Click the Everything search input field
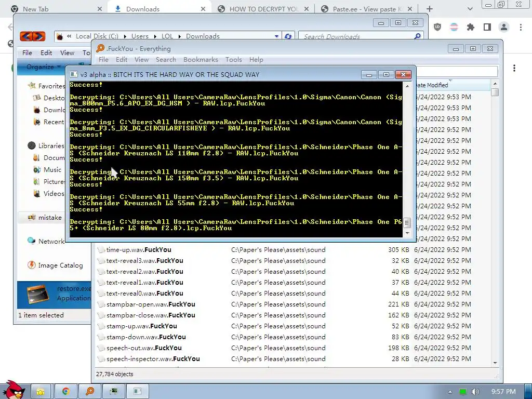This screenshot has width=532, height=399. click(457, 72)
